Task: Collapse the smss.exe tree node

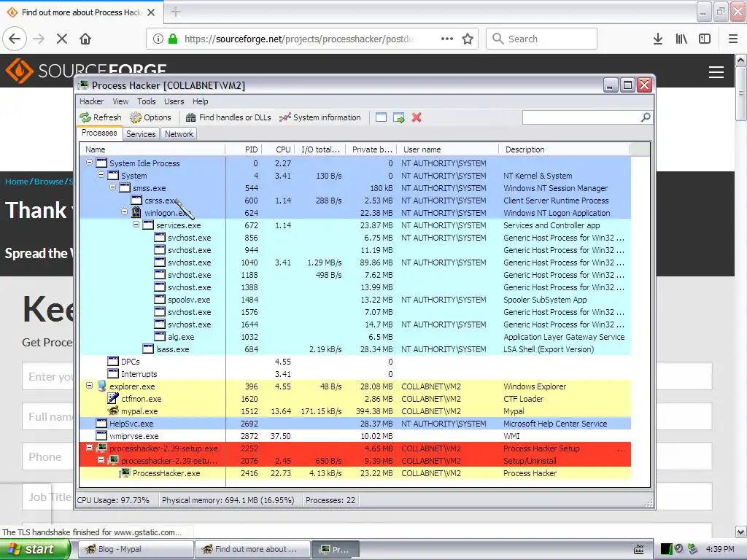Action: point(113,187)
